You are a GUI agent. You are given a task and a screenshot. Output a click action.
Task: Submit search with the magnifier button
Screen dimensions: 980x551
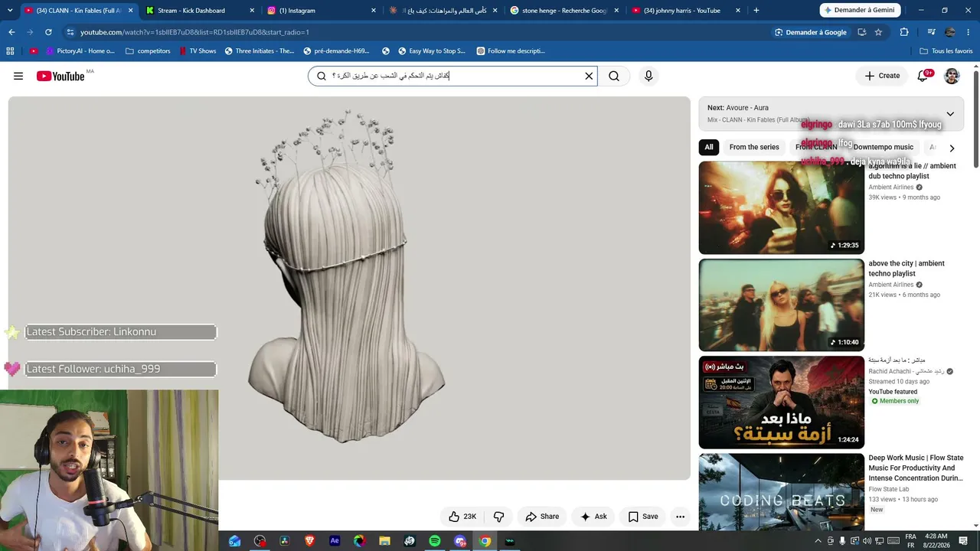(x=614, y=76)
